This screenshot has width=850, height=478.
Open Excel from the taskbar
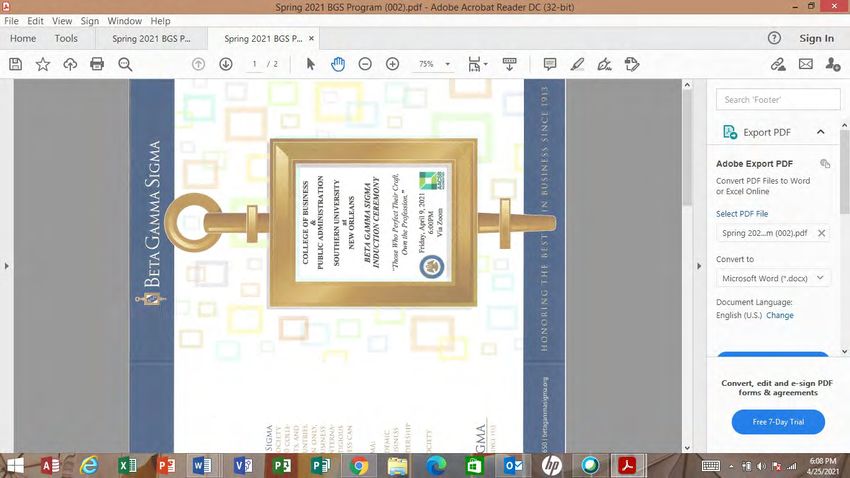[127, 466]
